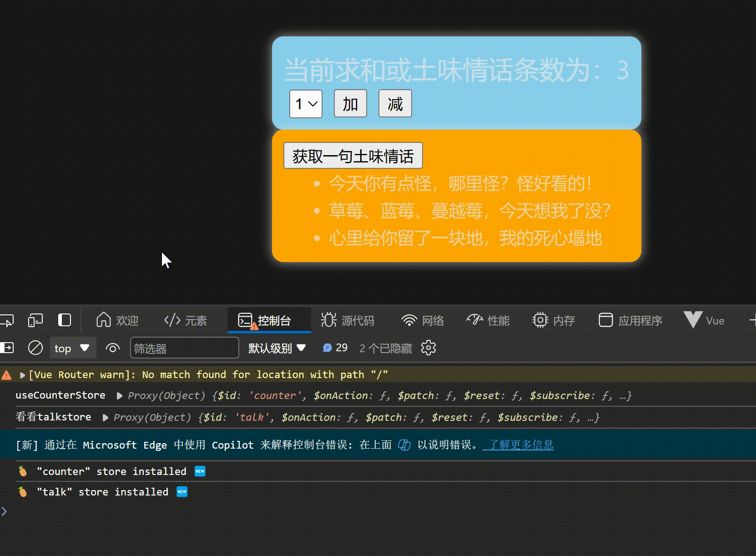
Task: Click the useCounterStore log label
Action: click(60, 395)
